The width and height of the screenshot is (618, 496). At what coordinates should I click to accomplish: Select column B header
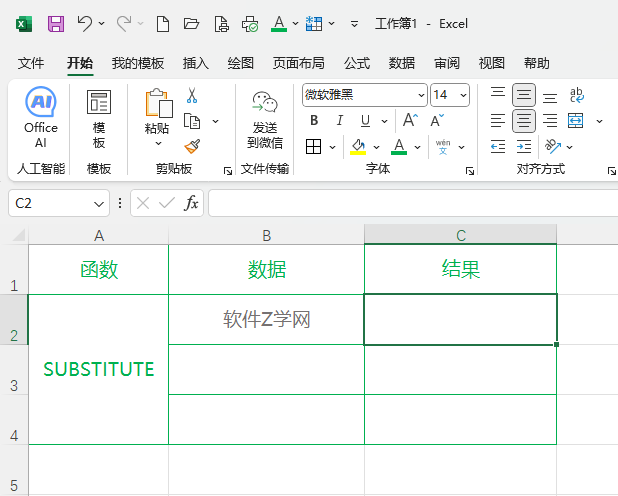[x=266, y=235]
